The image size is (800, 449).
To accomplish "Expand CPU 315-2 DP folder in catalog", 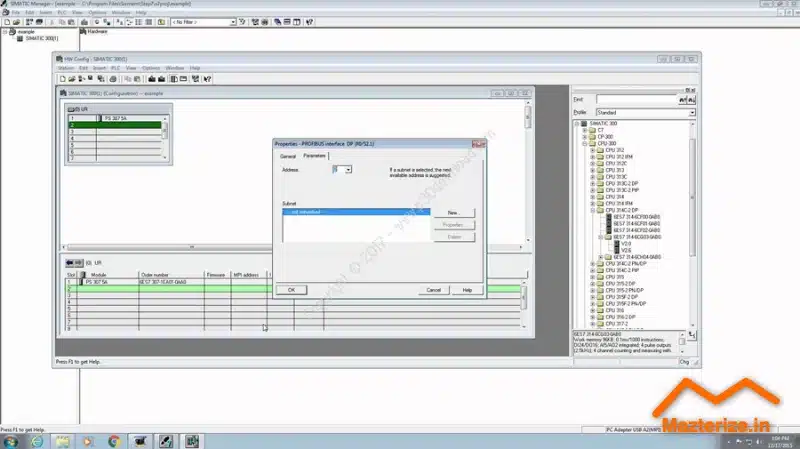I will 593,284.
